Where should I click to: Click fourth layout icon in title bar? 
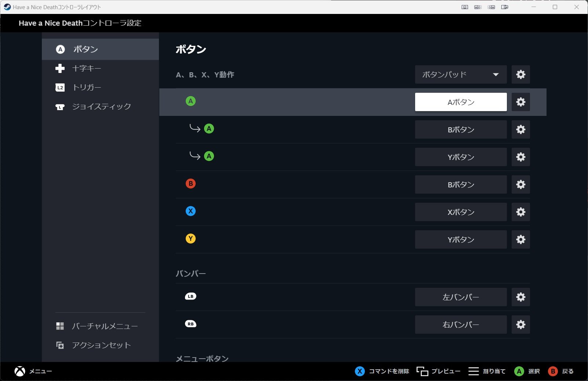(x=505, y=7)
